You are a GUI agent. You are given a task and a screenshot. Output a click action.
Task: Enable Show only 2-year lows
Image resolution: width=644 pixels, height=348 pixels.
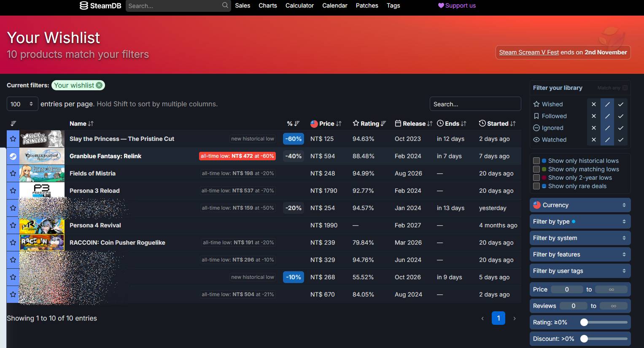[536, 178]
